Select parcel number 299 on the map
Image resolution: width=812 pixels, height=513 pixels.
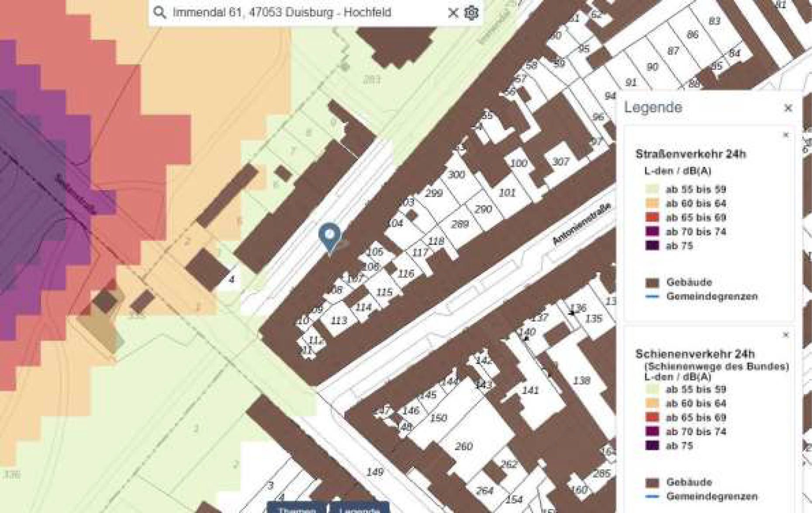click(x=434, y=193)
